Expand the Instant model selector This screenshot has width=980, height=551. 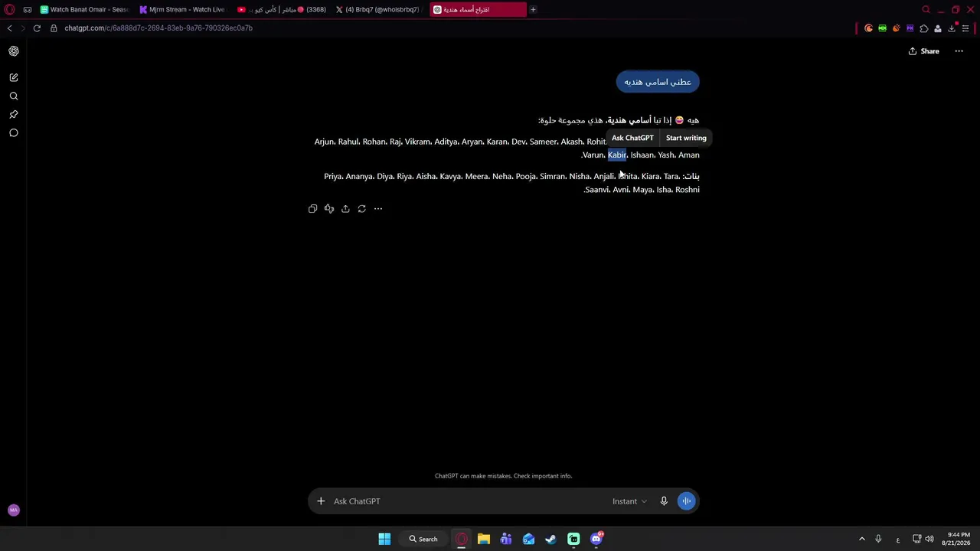coord(629,501)
